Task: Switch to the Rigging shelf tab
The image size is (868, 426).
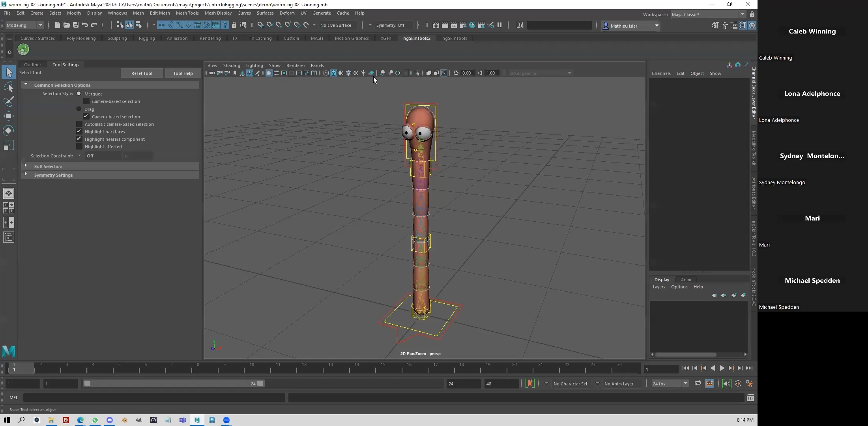Action: pos(147,38)
